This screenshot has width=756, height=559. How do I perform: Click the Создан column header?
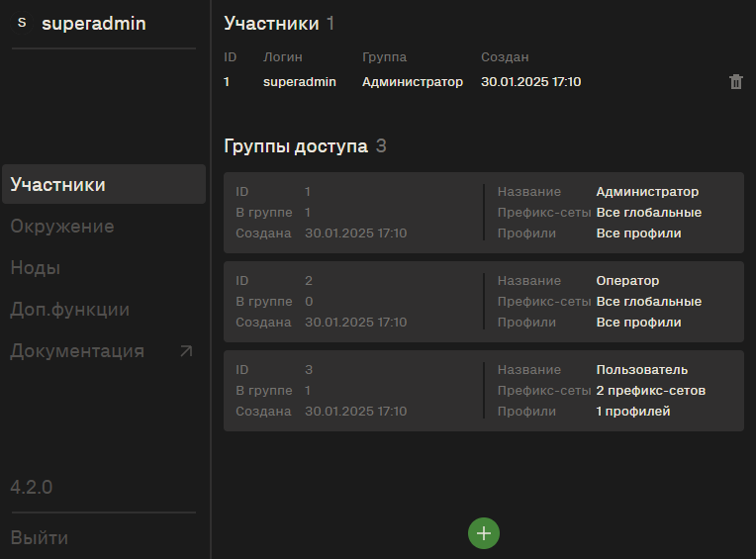(x=505, y=56)
